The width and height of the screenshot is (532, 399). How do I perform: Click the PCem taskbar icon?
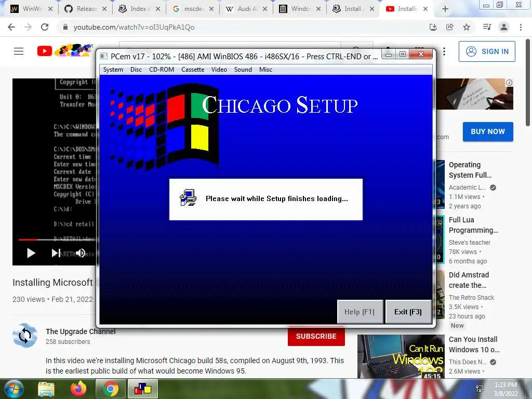(x=142, y=389)
